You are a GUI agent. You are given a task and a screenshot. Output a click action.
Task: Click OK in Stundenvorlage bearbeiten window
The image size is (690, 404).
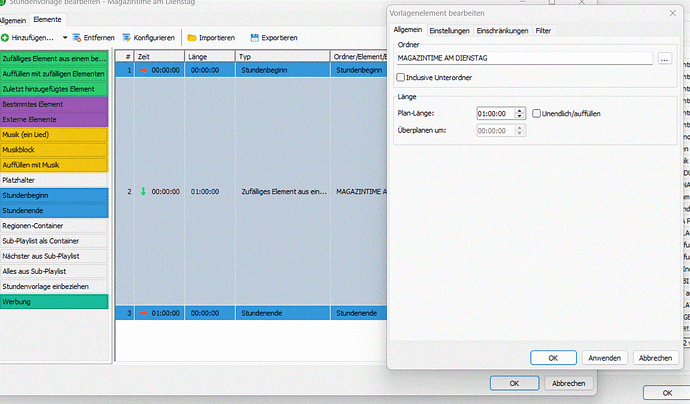click(514, 383)
